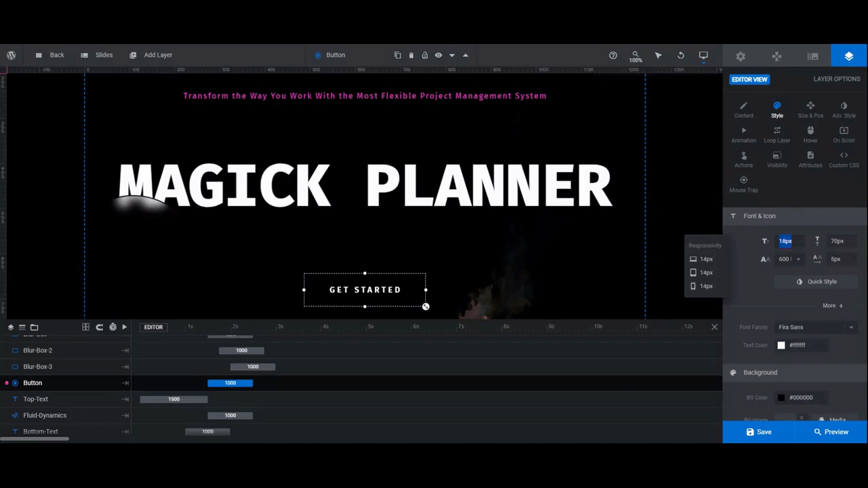Open Custom CSS settings
The height and width of the screenshot is (488, 868).
tap(844, 160)
